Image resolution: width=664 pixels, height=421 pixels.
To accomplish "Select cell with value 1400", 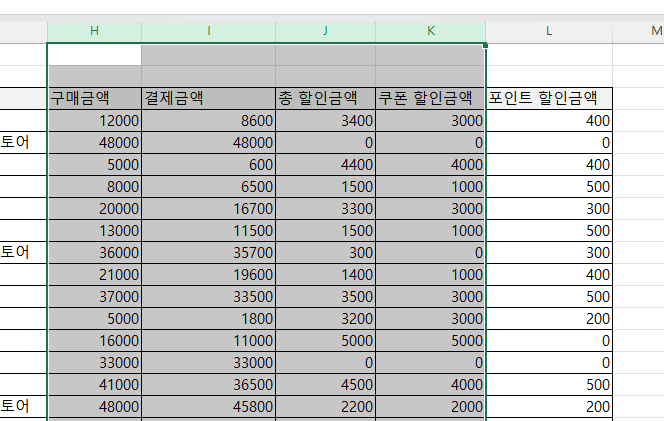I will click(325, 275).
